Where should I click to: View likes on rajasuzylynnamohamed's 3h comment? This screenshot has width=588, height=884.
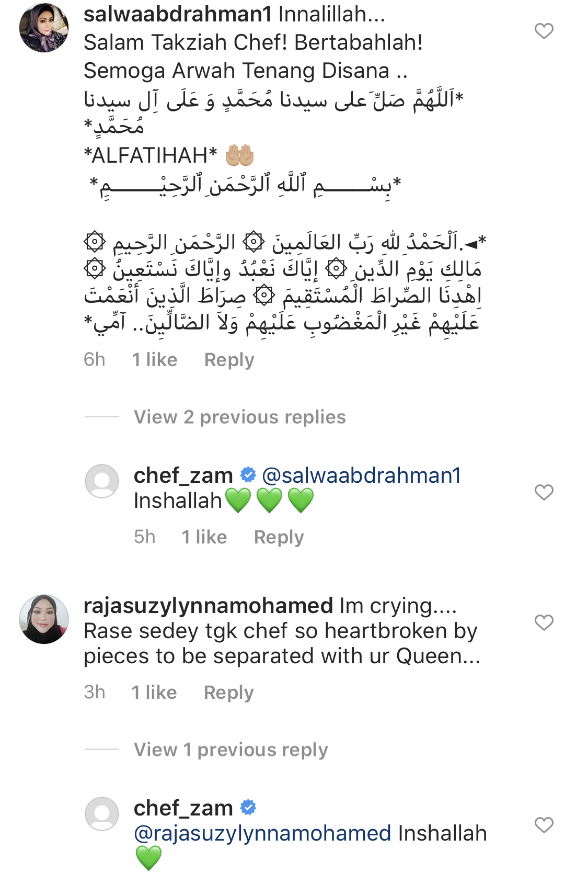pyautogui.click(x=154, y=693)
